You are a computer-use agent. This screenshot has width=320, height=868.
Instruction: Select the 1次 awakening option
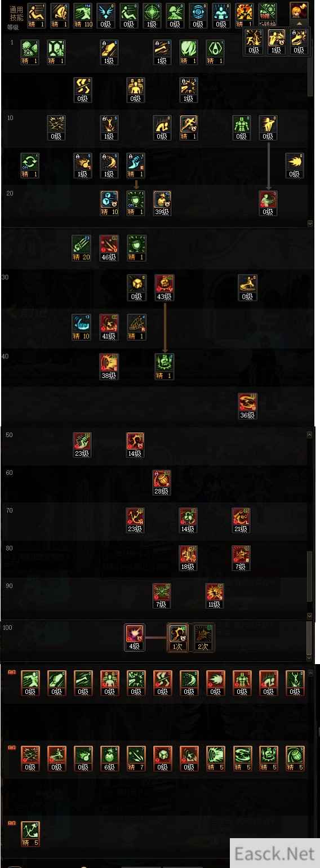coord(177,638)
